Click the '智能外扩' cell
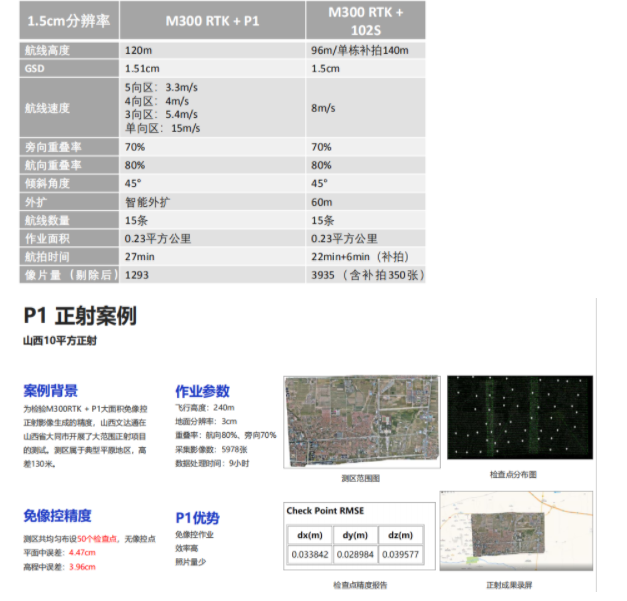 [x=212, y=202]
